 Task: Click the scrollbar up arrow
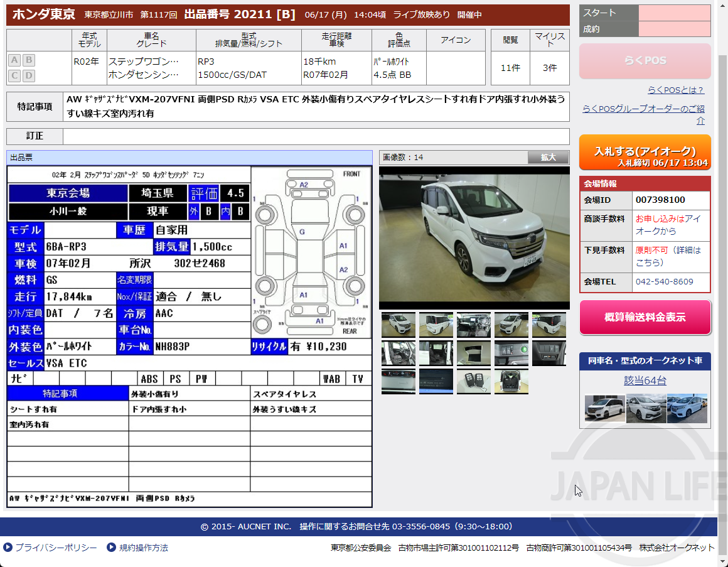click(724, 6)
